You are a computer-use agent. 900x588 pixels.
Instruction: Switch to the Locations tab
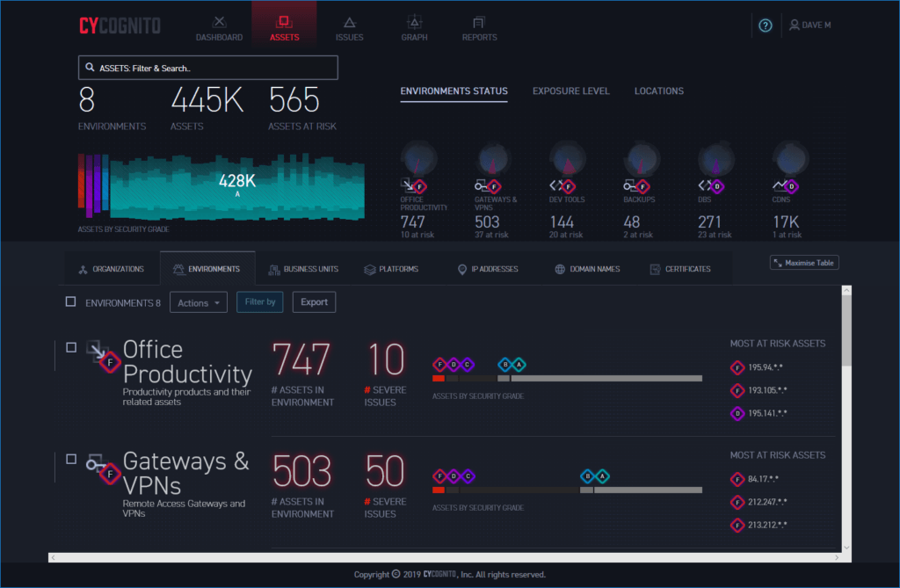[659, 91]
